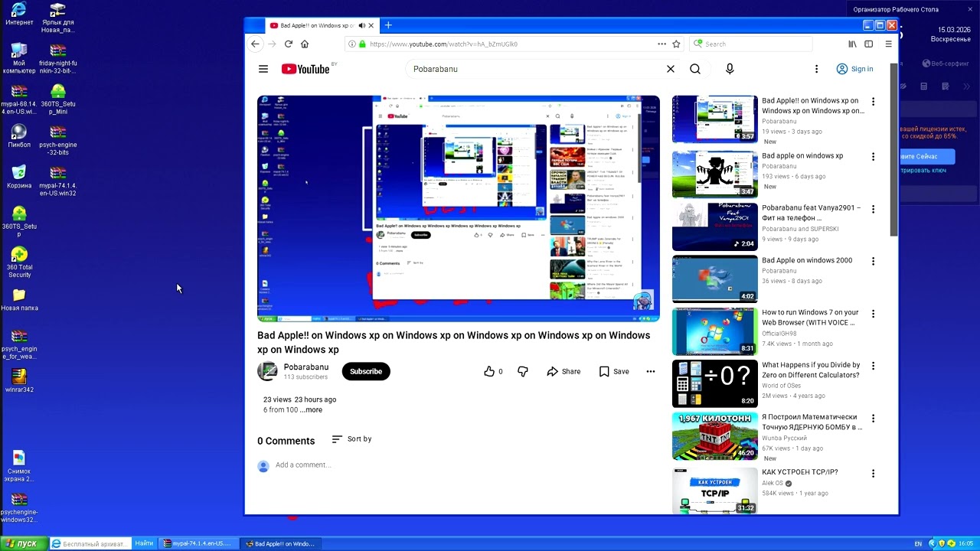
Task: Select the Мой компьютер desktop icon
Action: (19, 58)
